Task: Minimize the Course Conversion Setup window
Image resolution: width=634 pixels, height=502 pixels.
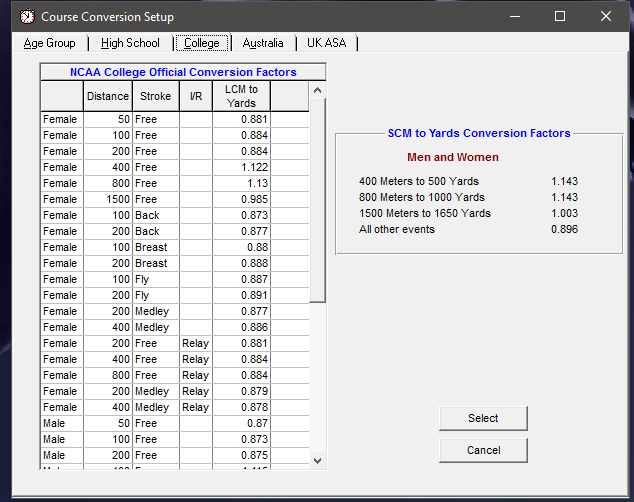Action: coord(515,16)
